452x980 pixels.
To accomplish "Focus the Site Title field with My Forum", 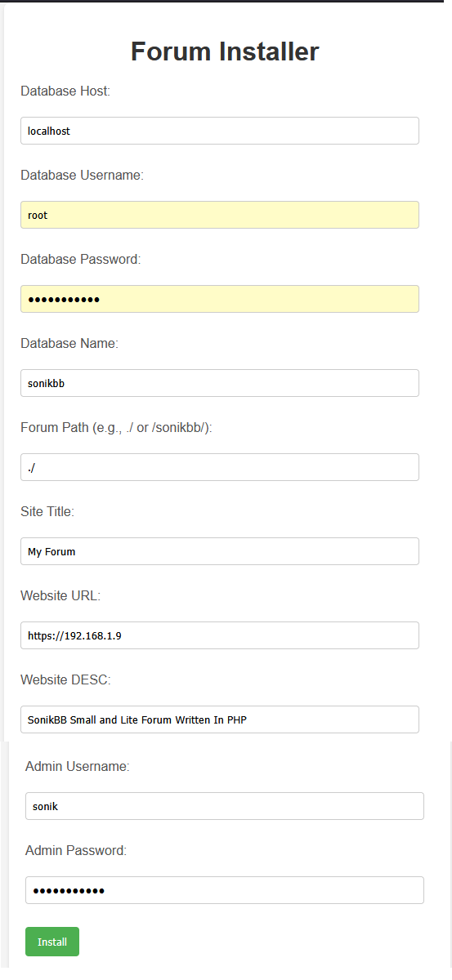I will (x=220, y=551).
